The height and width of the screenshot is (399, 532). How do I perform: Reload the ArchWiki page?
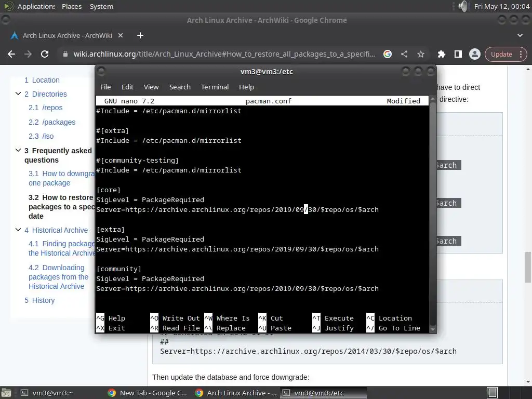[x=45, y=54]
